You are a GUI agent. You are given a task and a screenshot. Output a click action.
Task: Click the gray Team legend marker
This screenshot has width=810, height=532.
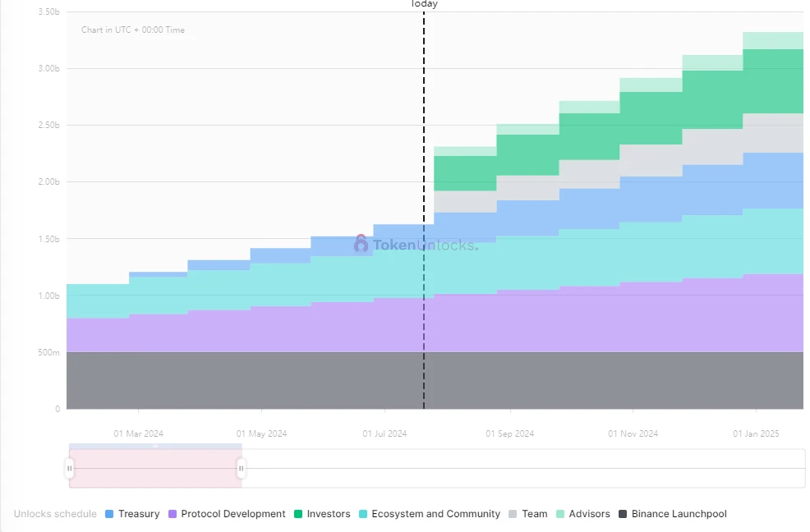pos(513,514)
